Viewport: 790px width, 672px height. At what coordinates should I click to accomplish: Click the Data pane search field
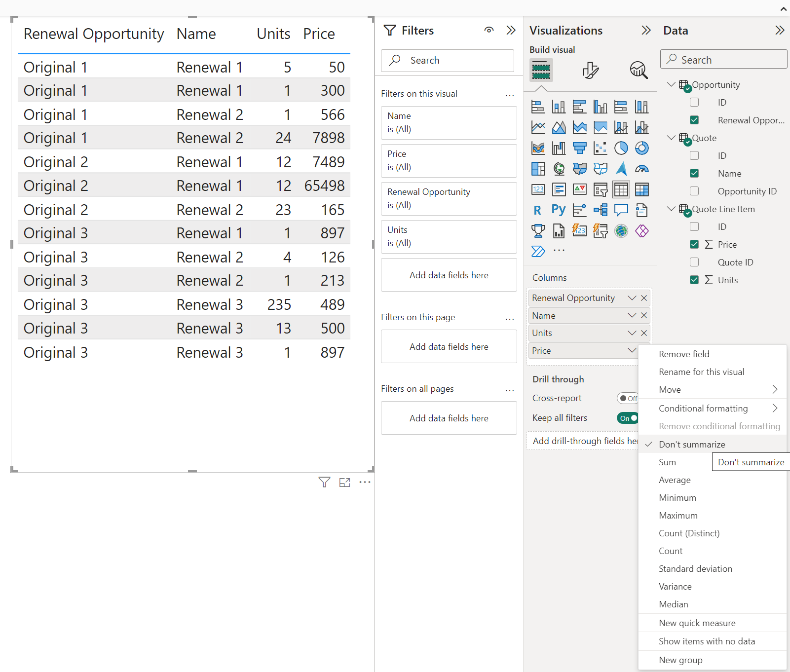pos(723,59)
